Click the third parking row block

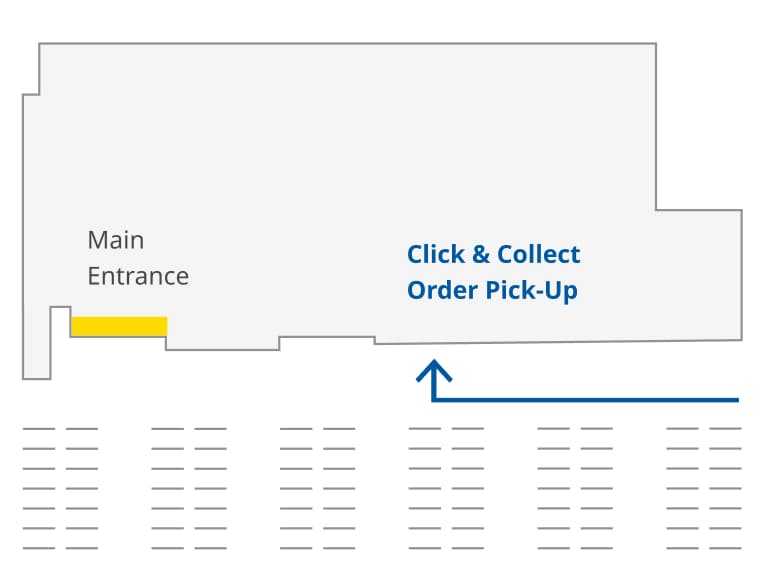[317, 488]
